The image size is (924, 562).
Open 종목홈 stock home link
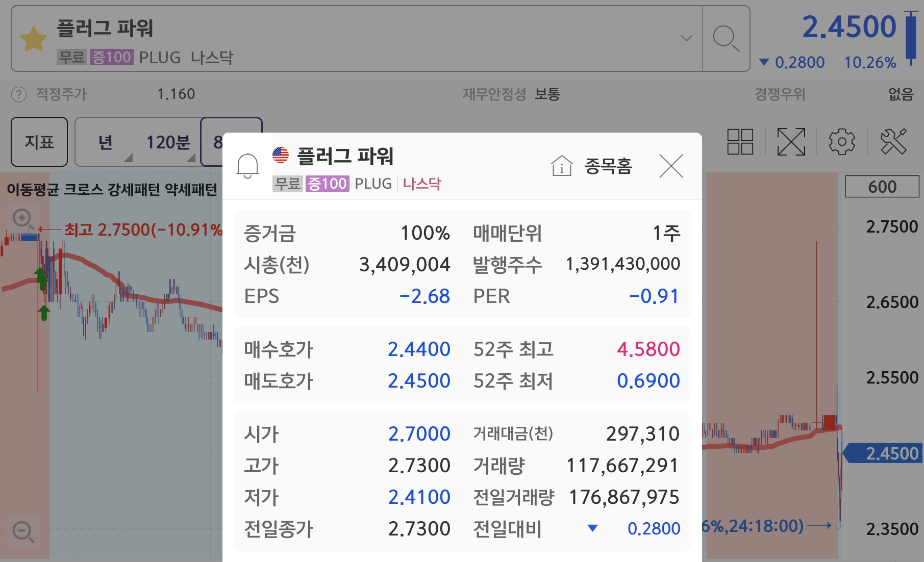608,166
